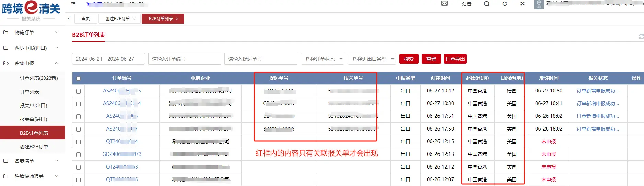Screen dimensions: 644x186
Task: Switch to the 创建B2B订单 tab
Action: (117, 19)
